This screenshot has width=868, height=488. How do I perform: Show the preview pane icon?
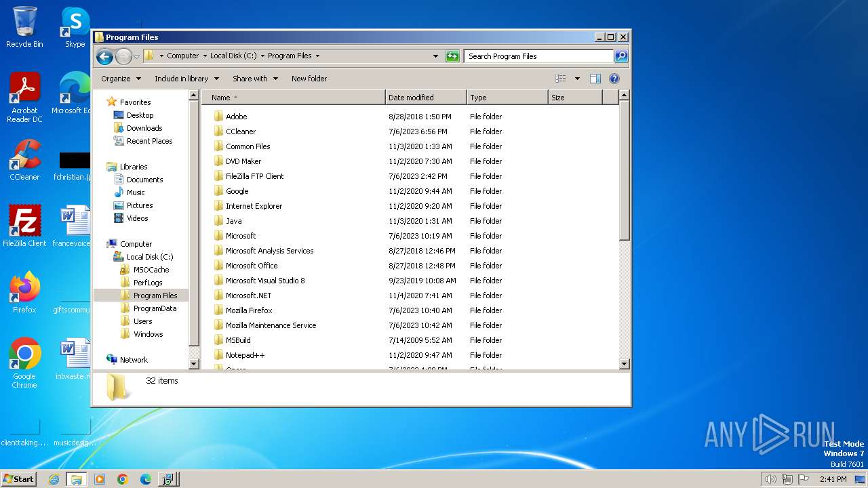595,79
